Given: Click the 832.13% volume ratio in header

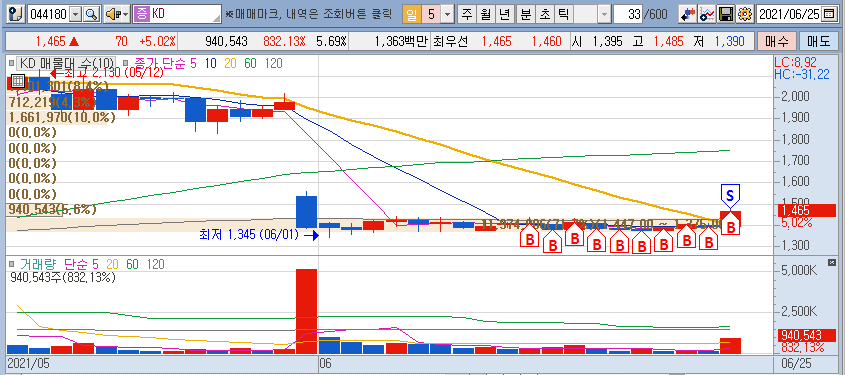Looking at the screenshot, I should point(284,41).
